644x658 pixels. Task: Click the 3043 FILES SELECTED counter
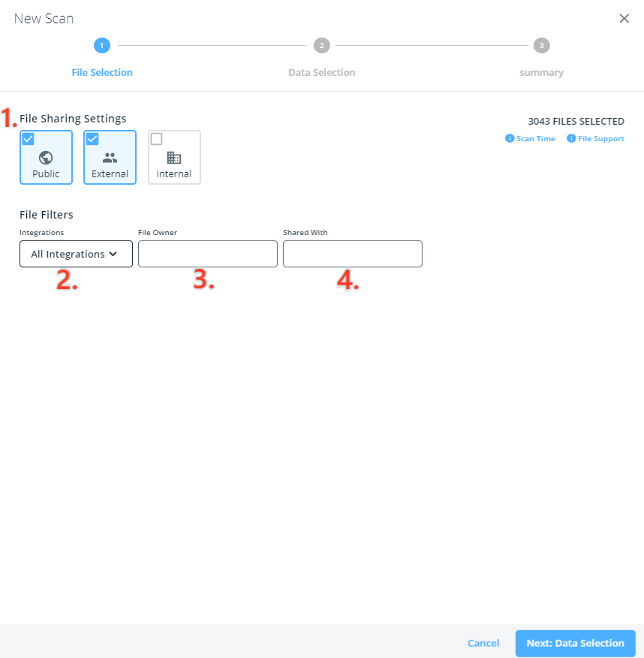[576, 121]
